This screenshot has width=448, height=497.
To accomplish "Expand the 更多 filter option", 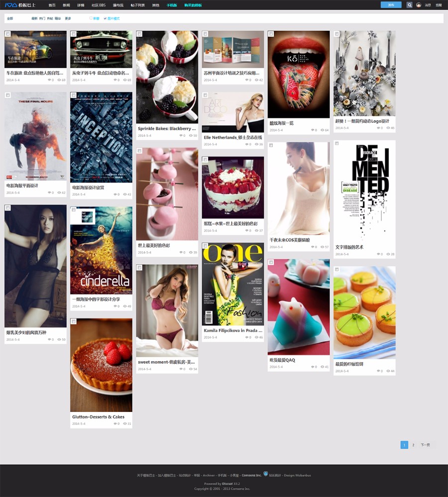I will pos(68,18).
